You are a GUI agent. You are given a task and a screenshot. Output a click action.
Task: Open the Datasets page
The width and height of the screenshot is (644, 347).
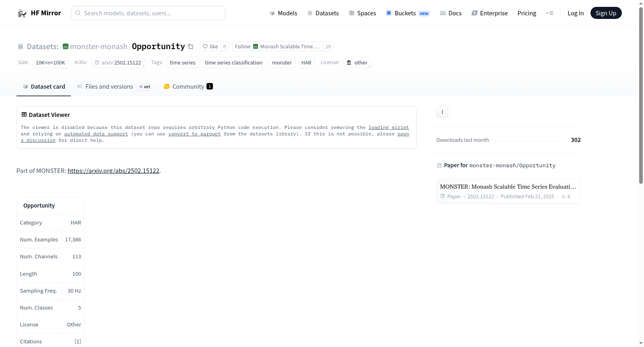click(323, 13)
